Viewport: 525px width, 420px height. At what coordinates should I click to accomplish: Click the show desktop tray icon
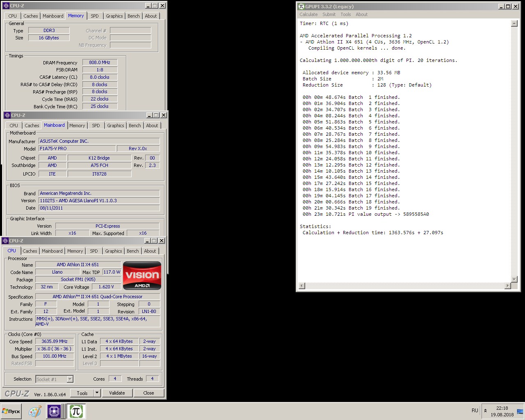pyautogui.click(x=520, y=411)
